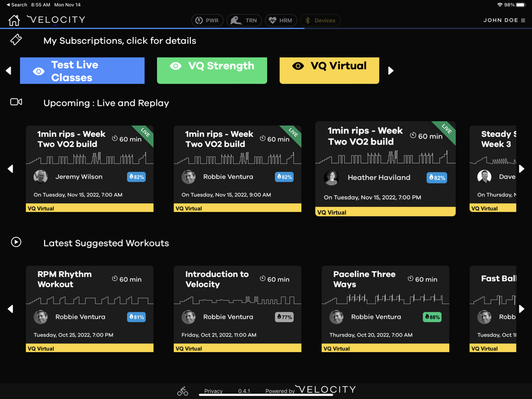The width and height of the screenshot is (532, 399).
Task: Click 88% badge on Paceline Three Ways
Action: (x=432, y=317)
